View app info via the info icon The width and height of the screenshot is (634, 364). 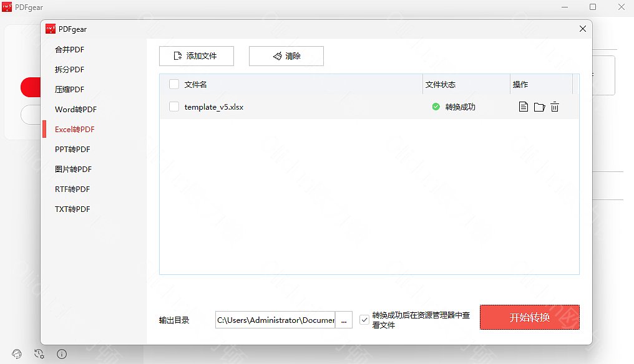point(61,353)
